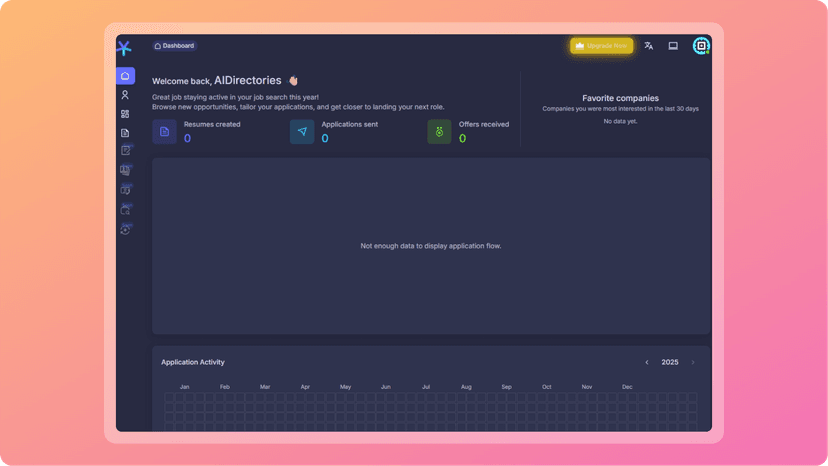
Task: Select the edit-note sidebar icon
Action: click(x=125, y=151)
